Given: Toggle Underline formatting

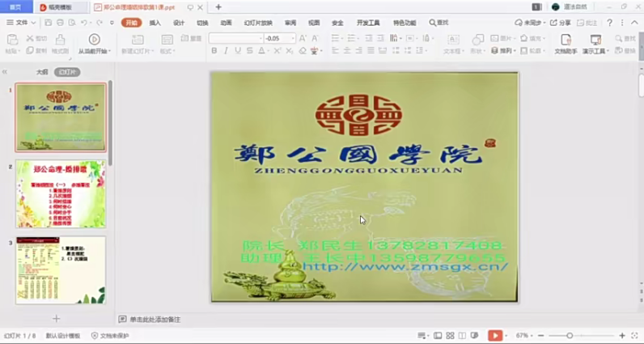Looking at the screenshot, I should click(x=238, y=50).
